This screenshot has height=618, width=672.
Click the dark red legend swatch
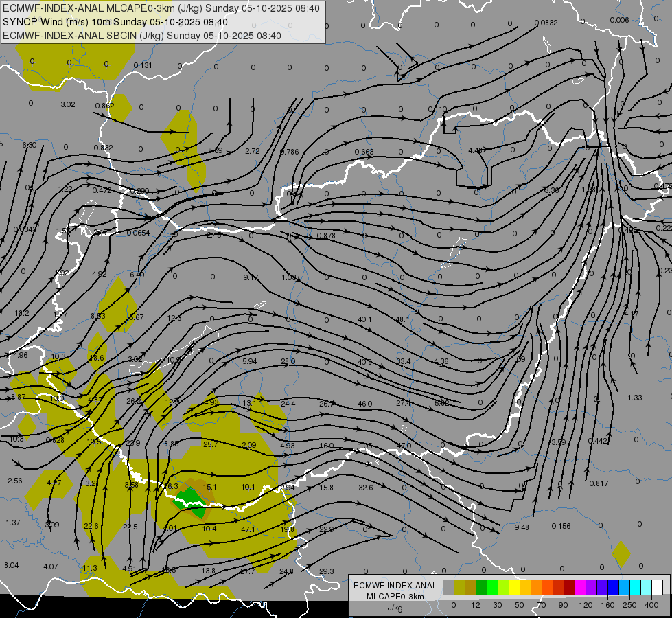pyautogui.click(x=570, y=588)
